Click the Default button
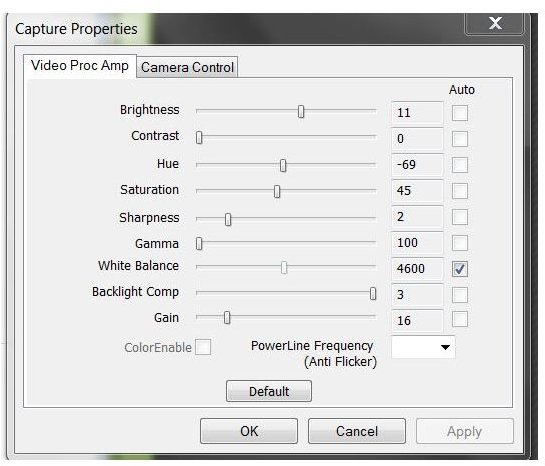545x466 pixels. click(269, 391)
